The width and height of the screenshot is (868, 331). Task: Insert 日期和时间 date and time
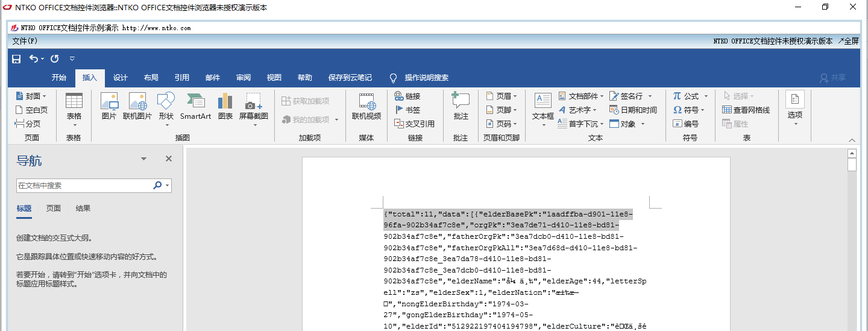[633, 110]
